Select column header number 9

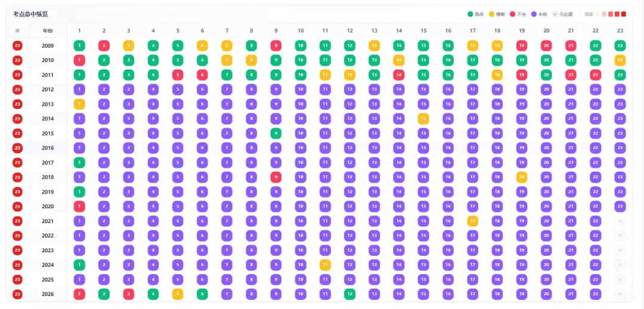tap(276, 31)
